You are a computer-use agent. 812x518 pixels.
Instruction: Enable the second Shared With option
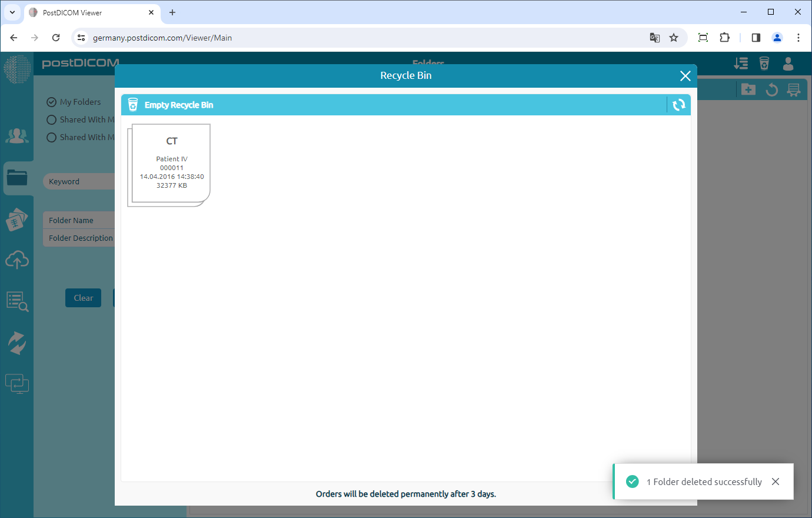point(52,137)
